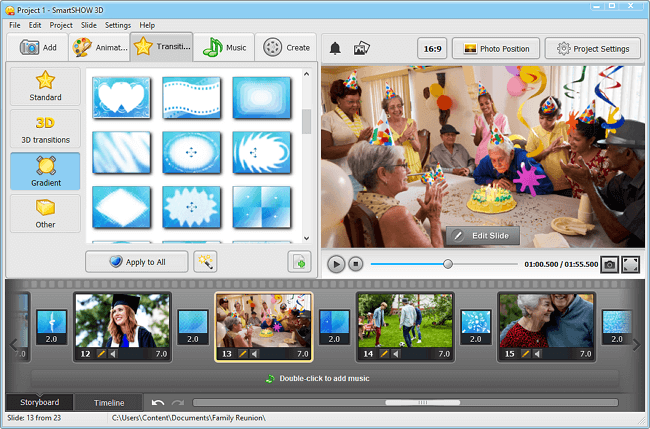Select transition between slides 14 and 15
The height and width of the screenshot is (429, 650).
pos(475,327)
